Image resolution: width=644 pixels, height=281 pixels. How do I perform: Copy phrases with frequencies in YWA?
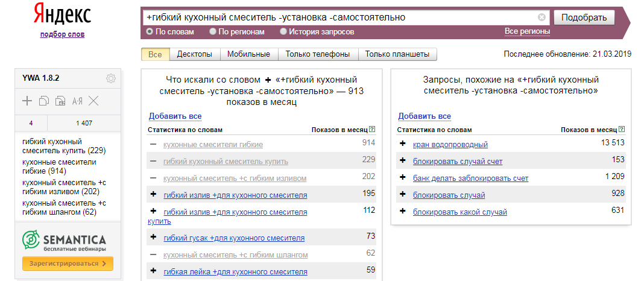click(x=60, y=101)
